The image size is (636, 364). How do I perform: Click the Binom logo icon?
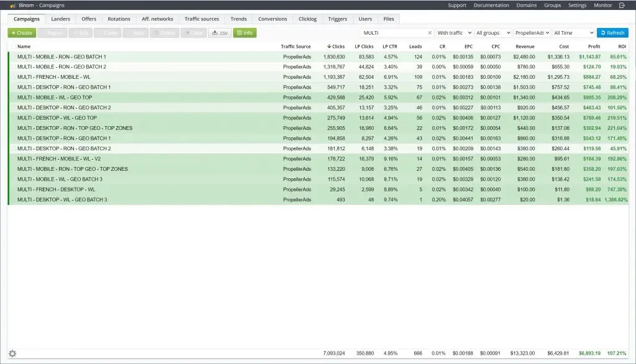[12, 5]
